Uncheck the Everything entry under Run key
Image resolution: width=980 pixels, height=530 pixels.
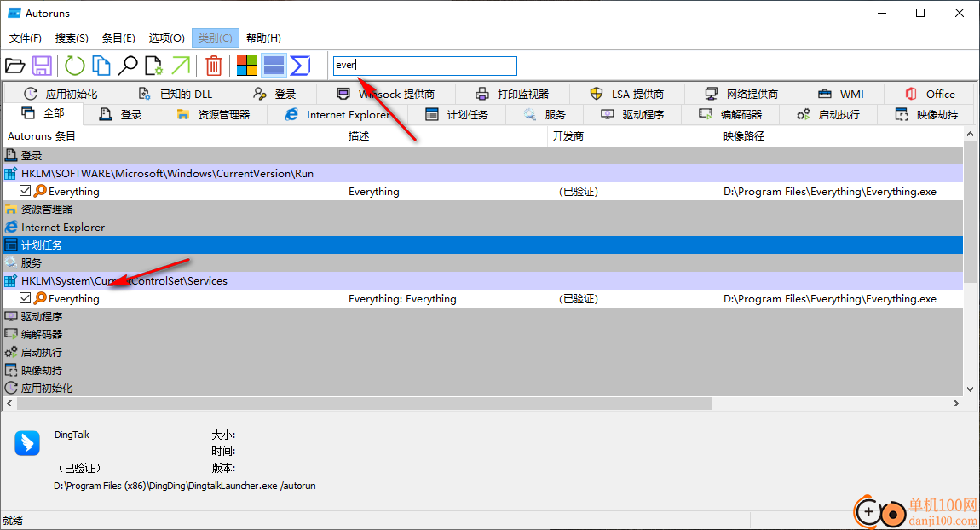[25, 191]
